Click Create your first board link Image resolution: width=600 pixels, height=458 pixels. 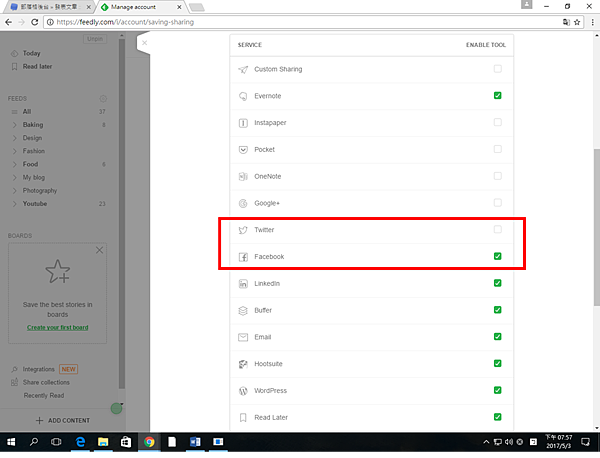pyautogui.click(x=57, y=328)
